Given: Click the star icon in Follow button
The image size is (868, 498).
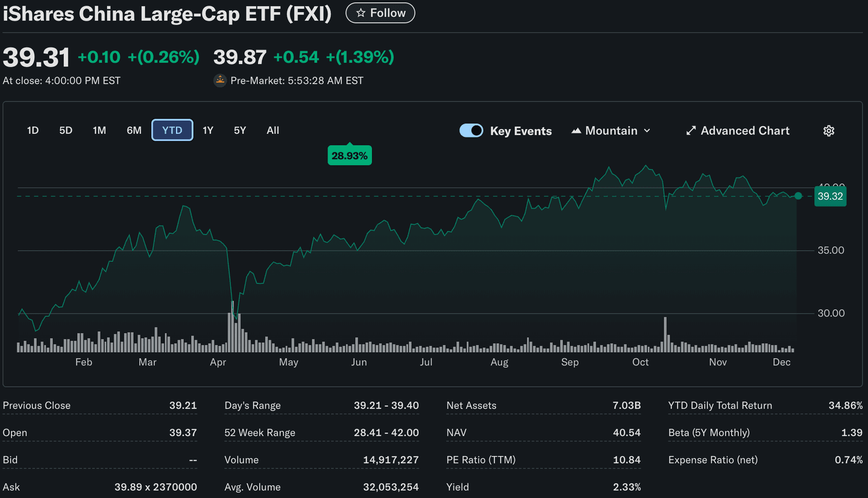Looking at the screenshot, I should tap(362, 13).
